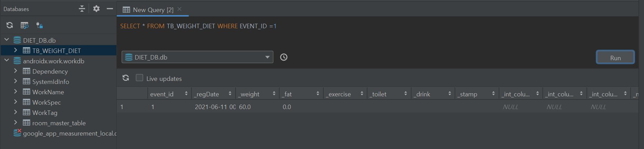Click the refresh databases icon in sidebar
644x149 pixels.
10,25
